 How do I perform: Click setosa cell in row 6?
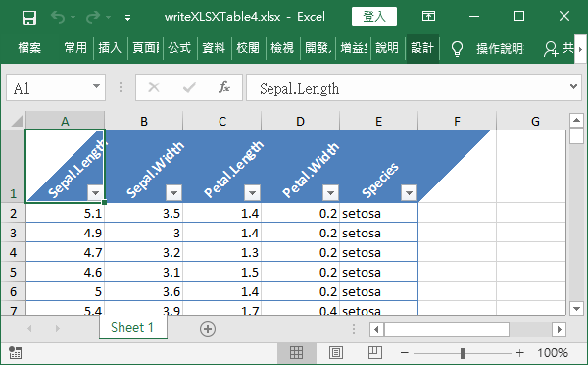pos(378,291)
